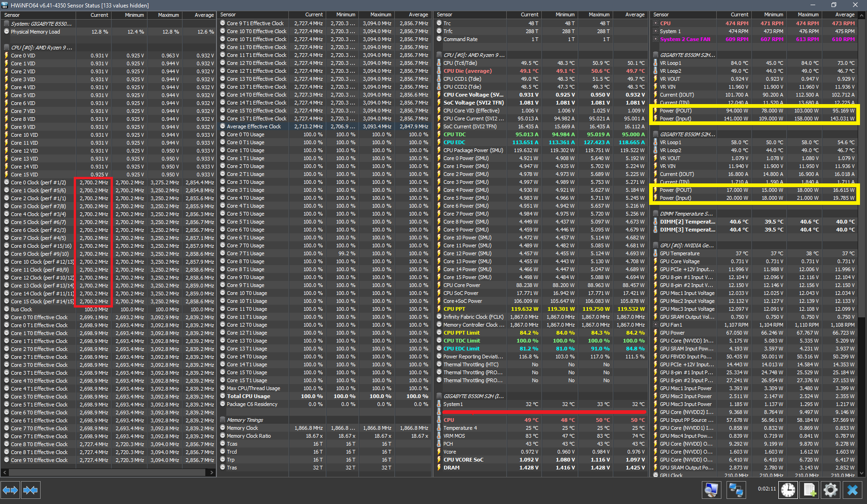Viewport: 867px width, 504px height.
Task: Click the clock icon beside CPU Tctl/Tdie
Action: pos(439,63)
